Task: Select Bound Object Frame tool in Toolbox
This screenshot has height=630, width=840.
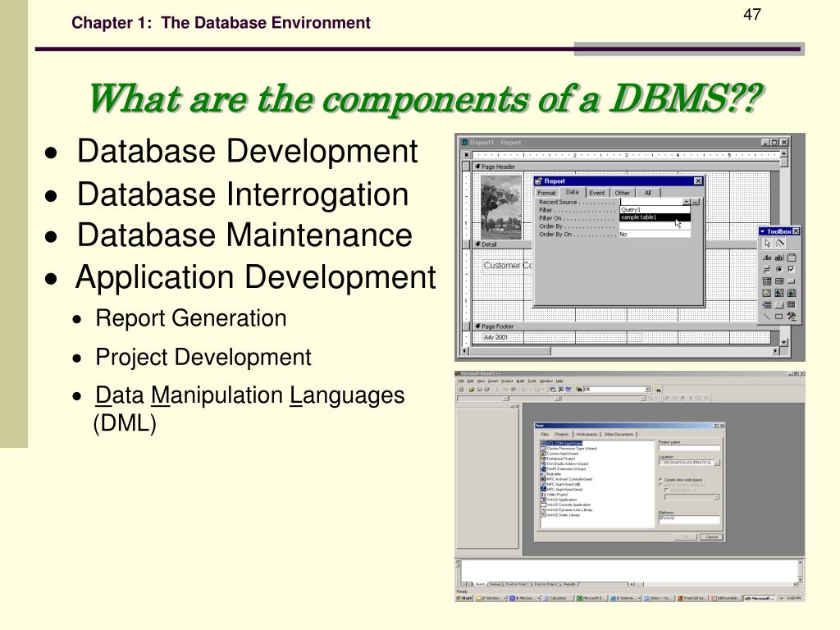Action: [x=792, y=294]
